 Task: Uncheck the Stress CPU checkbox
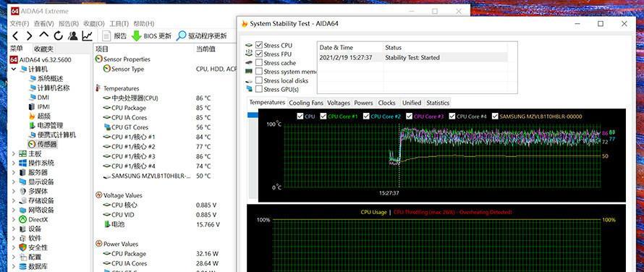(259, 45)
